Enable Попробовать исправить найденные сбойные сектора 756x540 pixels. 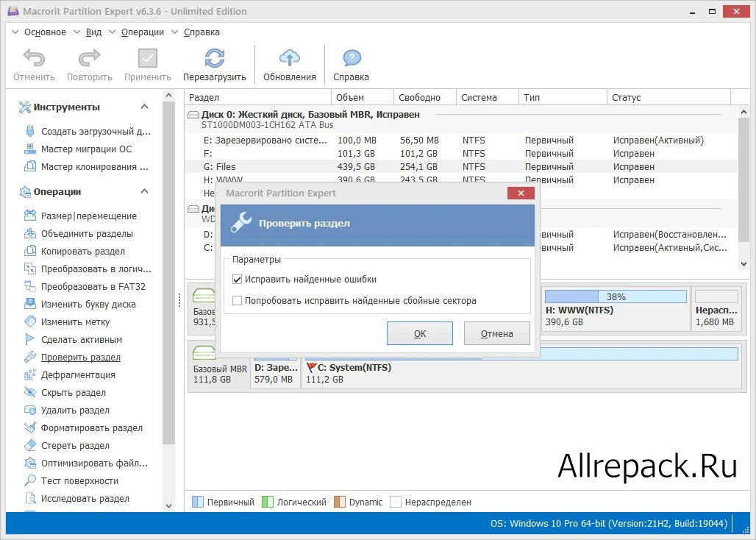tap(237, 300)
